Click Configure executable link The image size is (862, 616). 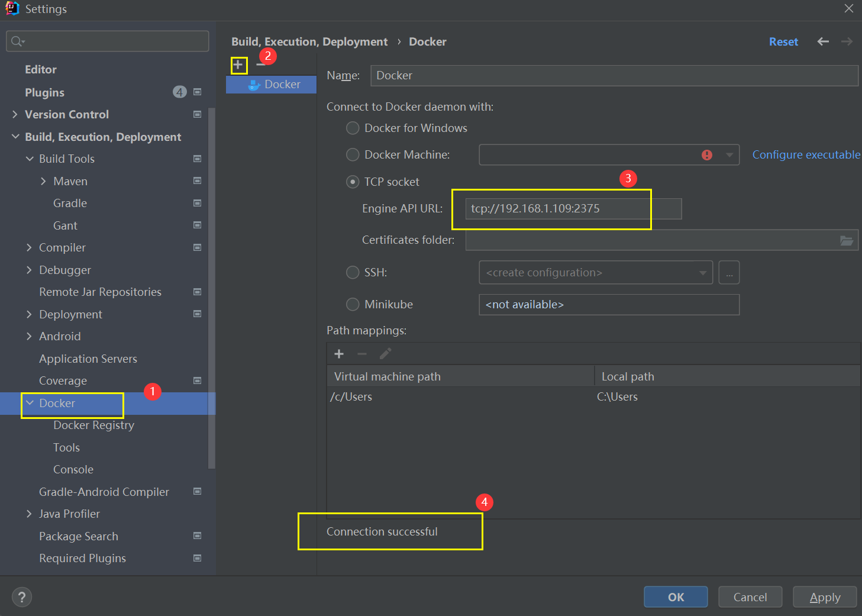point(806,154)
